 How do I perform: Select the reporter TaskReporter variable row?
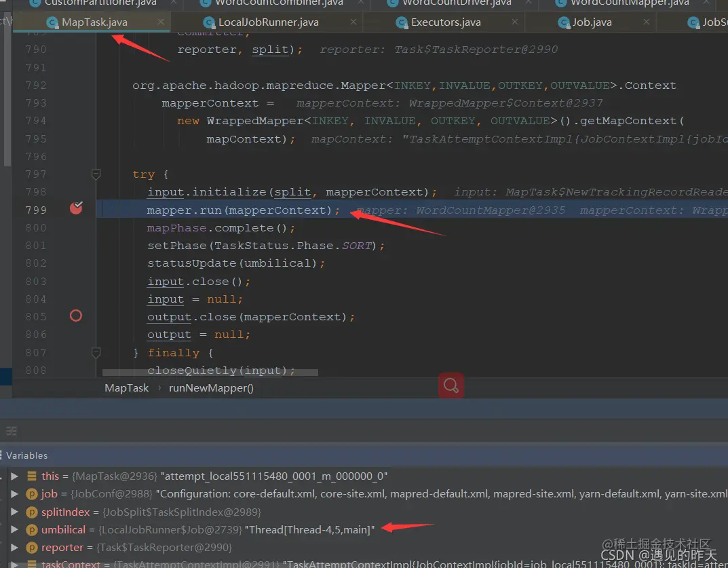[x=364, y=547]
